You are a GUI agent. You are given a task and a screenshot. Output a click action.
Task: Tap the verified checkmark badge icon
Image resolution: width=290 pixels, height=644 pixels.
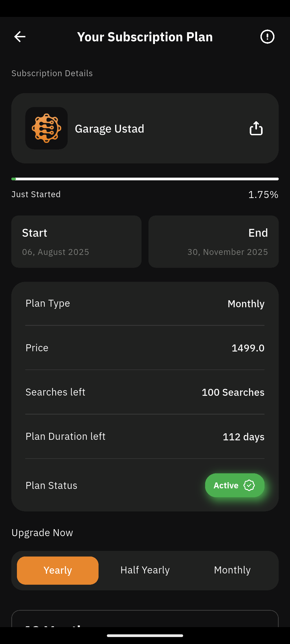[x=249, y=485]
